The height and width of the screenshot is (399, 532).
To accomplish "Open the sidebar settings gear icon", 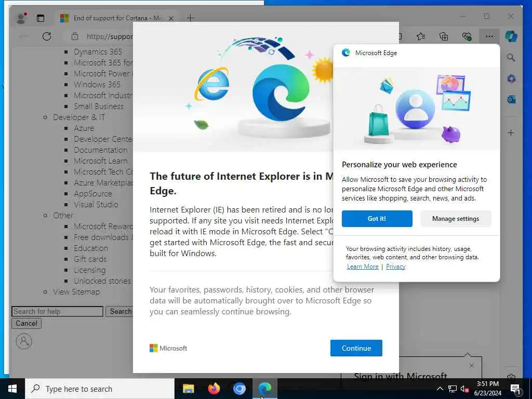I will tap(511, 376).
